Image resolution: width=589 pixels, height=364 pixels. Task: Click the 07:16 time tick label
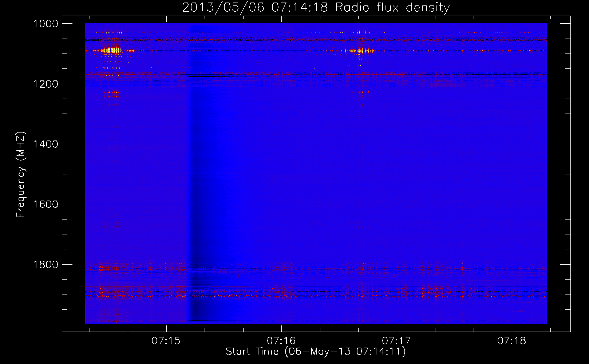tap(281, 341)
